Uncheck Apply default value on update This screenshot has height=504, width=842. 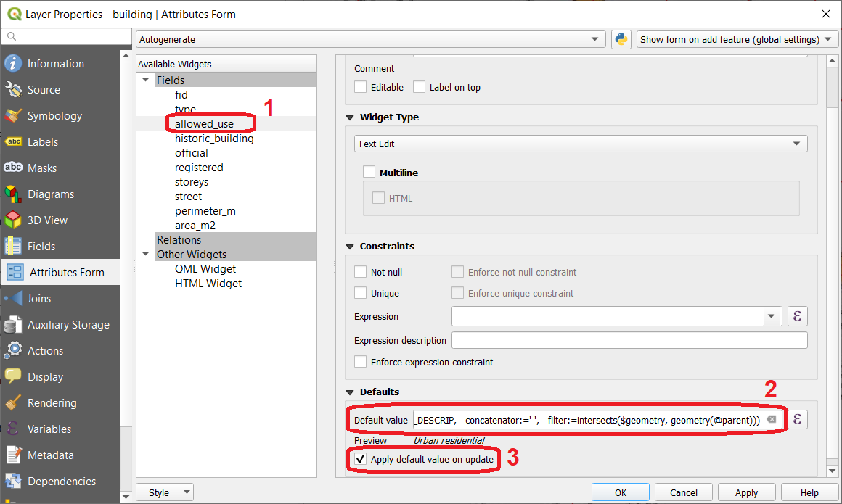click(x=360, y=459)
